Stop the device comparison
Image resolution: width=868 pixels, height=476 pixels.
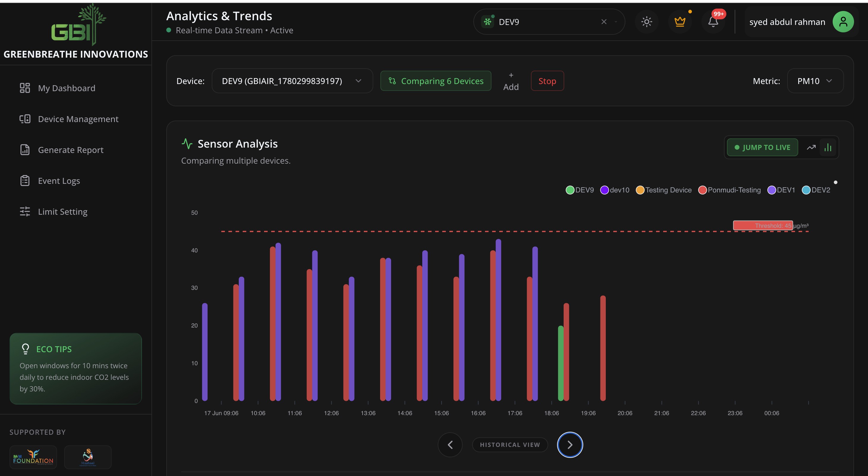pyautogui.click(x=547, y=81)
